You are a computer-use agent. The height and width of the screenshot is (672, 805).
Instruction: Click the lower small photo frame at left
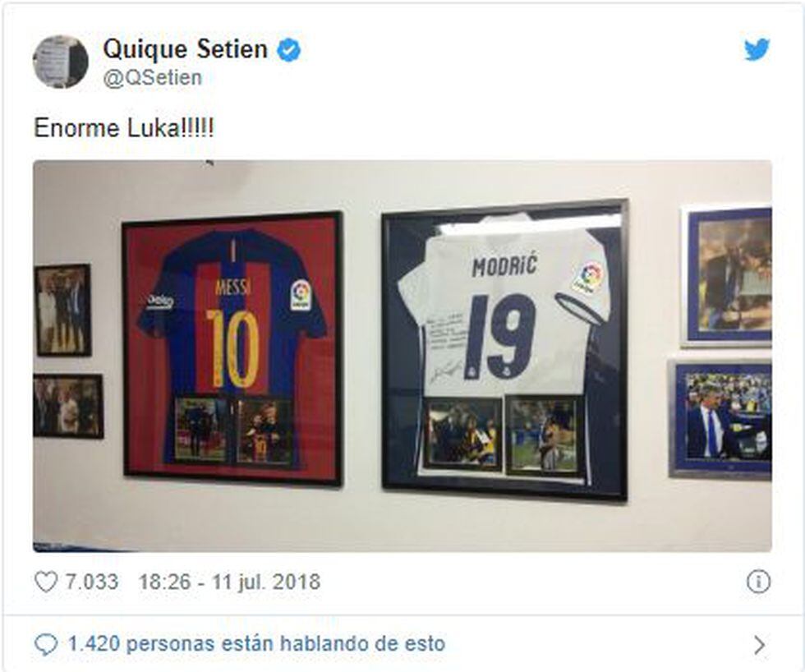point(68,406)
